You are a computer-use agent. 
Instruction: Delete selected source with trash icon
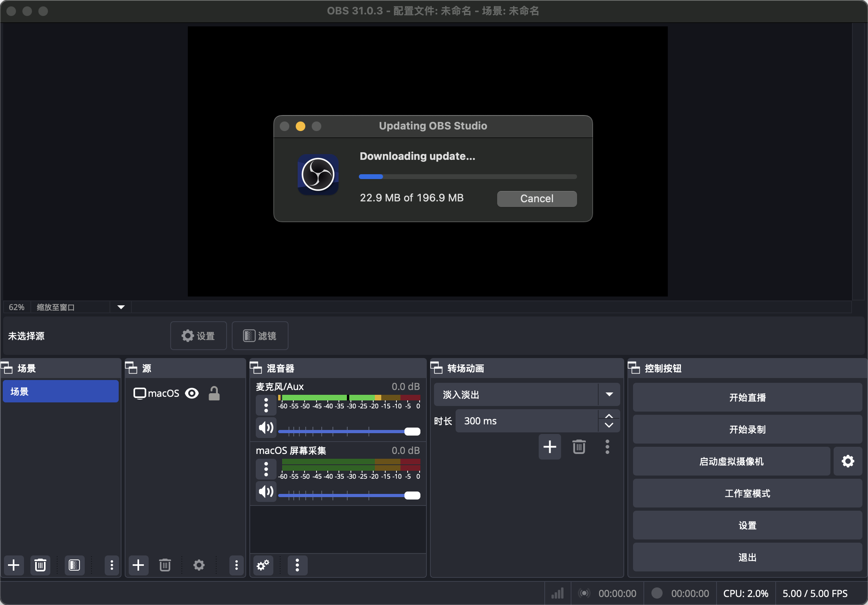(165, 565)
